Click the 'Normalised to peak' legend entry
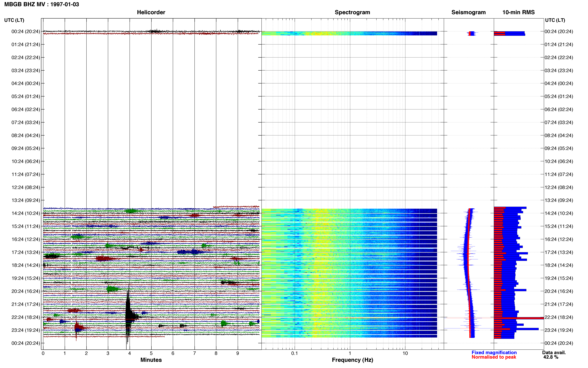The image size is (588, 368). [x=494, y=357]
